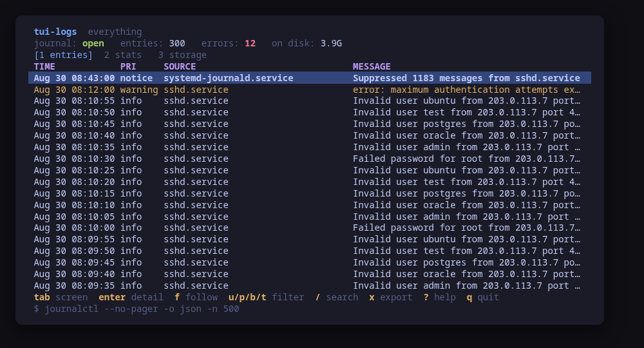Viewport: 644px width, 348px height.
Task: Click the q quit shortcut hint
Action: (482, 298)
